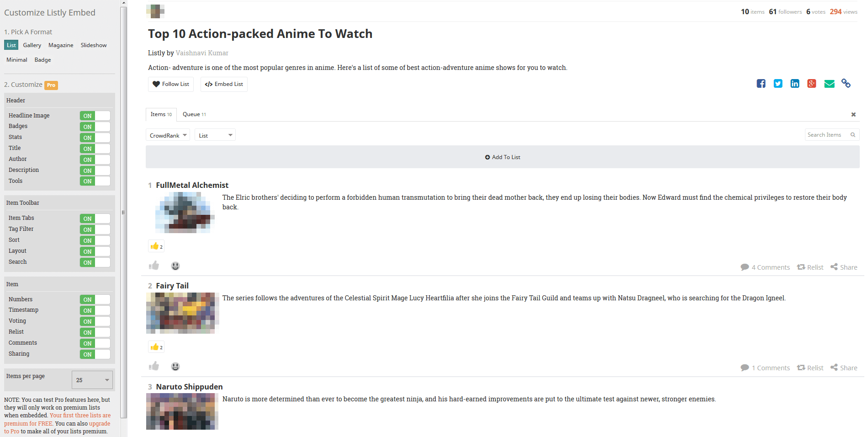
Task: Email the list using envelope icon
Action: [829, 84]
